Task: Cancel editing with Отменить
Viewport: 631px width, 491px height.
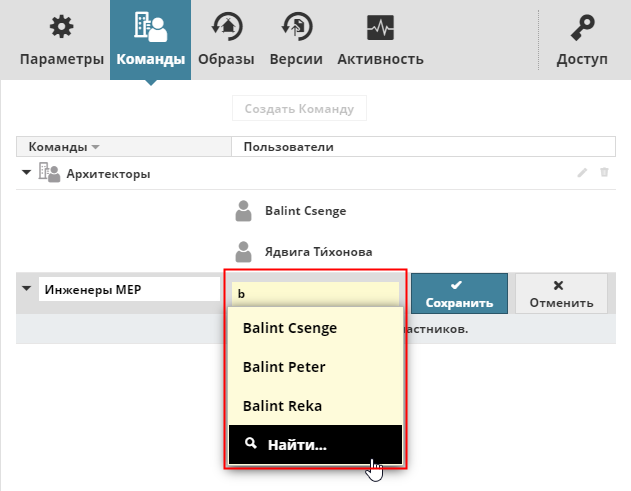Action: (561, 293)
